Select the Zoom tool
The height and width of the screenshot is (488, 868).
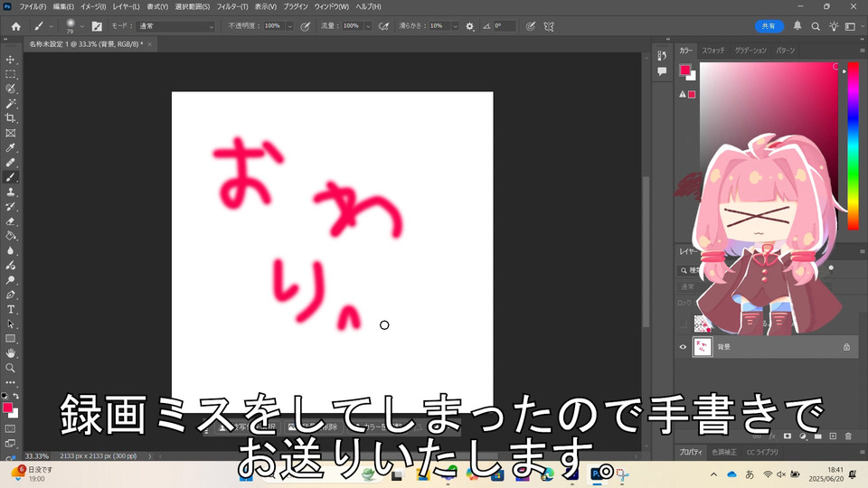click(x=11, y=368)
